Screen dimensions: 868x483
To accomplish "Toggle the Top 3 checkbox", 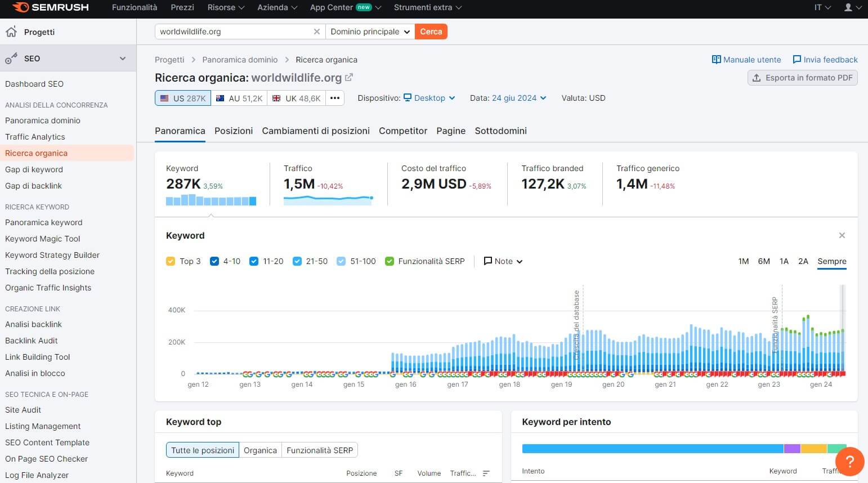I will coord(171,261).
